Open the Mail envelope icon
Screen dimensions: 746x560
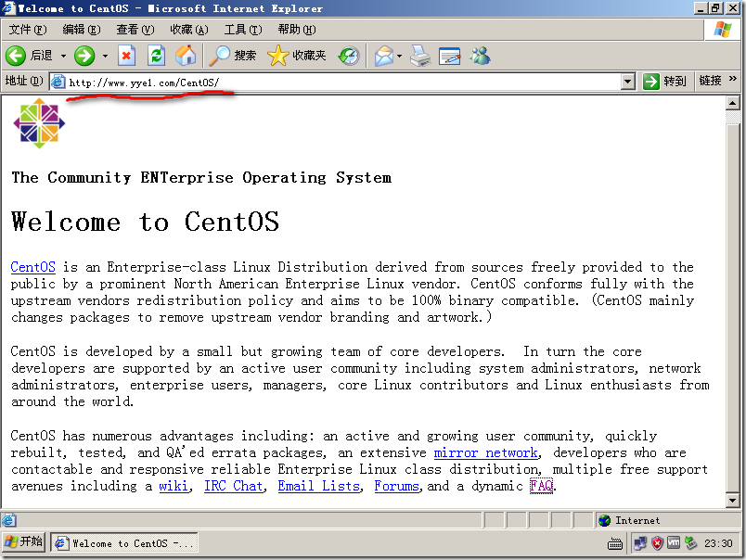coord(384,57)
